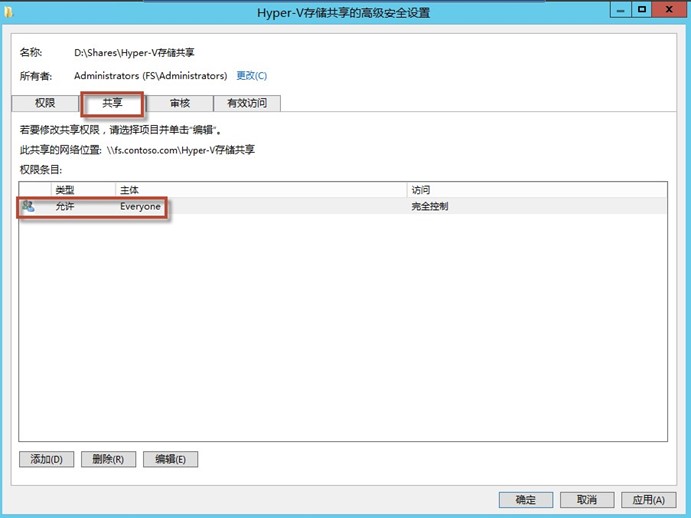Click the 访问 column header
This screenshot has height=518, width=691.
[x=537, y=190]
